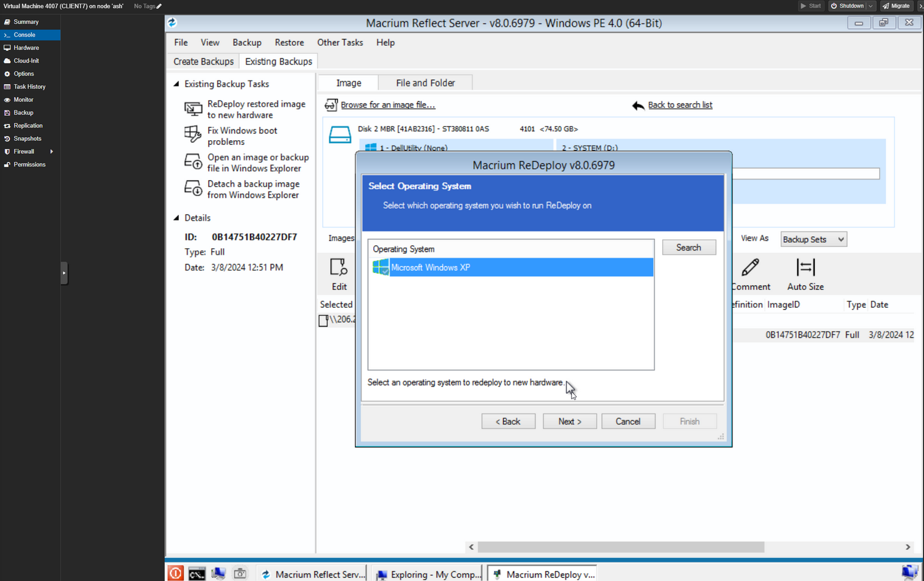
Task: Switch to the Create Backups tab
Action: point(203,61)
